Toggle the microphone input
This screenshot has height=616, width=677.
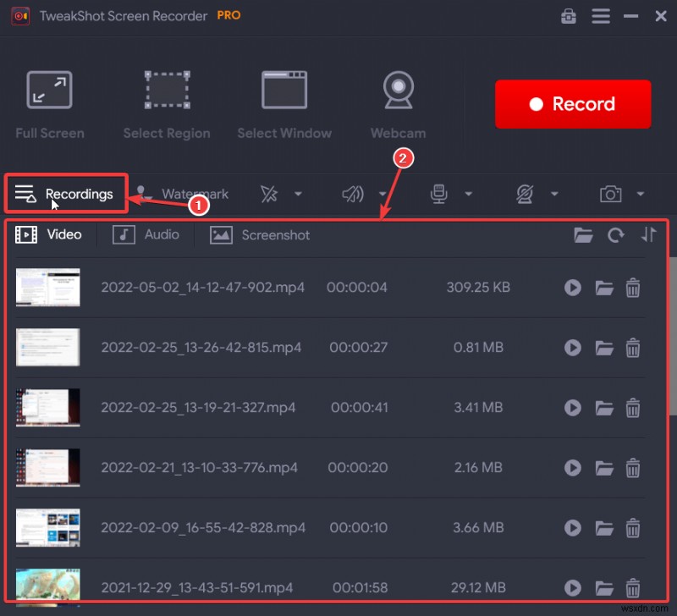pos(438,194)
